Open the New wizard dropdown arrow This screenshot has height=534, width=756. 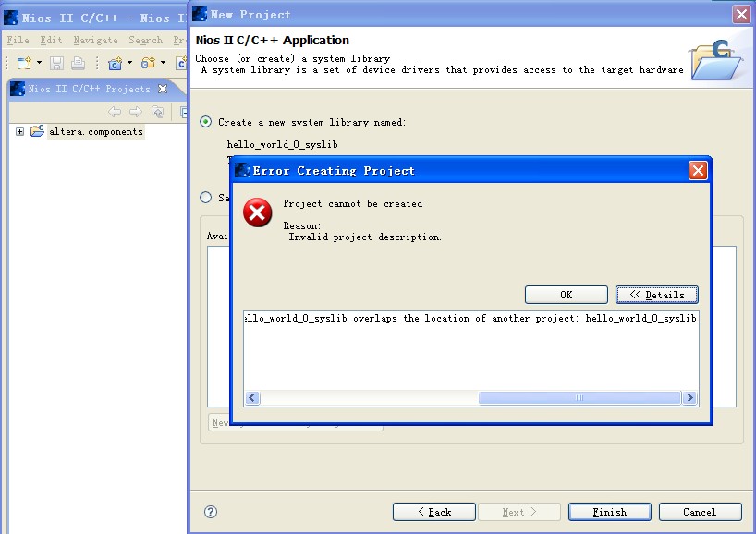pos(39,63)
